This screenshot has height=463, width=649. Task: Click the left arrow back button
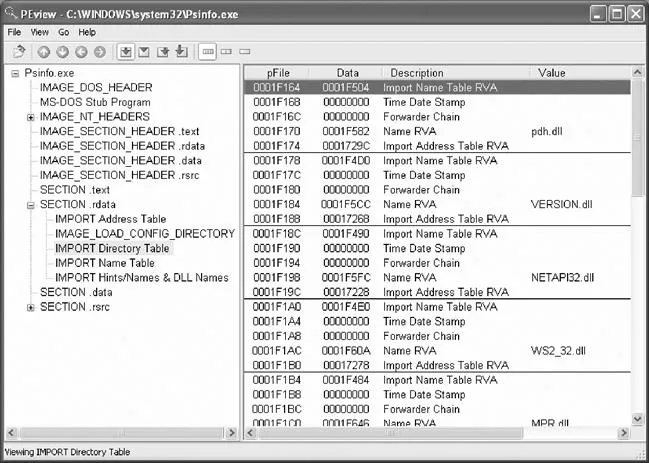81,50
